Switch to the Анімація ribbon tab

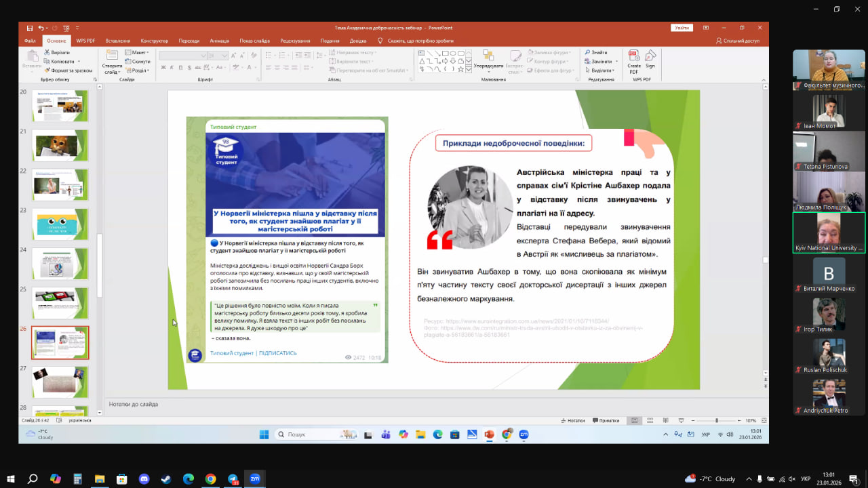[x=220, y=41]
